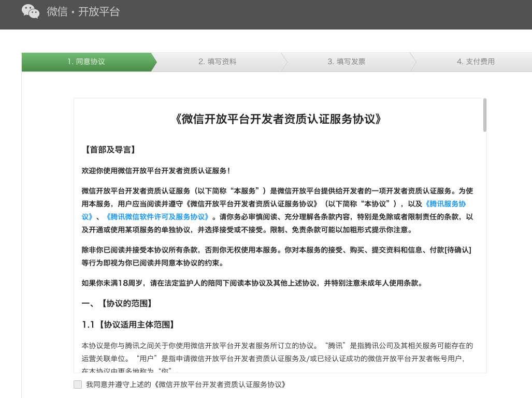Open step 4 支付费用
Image resolution: width=532 pixels, height=398 pixels.
(475, 62)
